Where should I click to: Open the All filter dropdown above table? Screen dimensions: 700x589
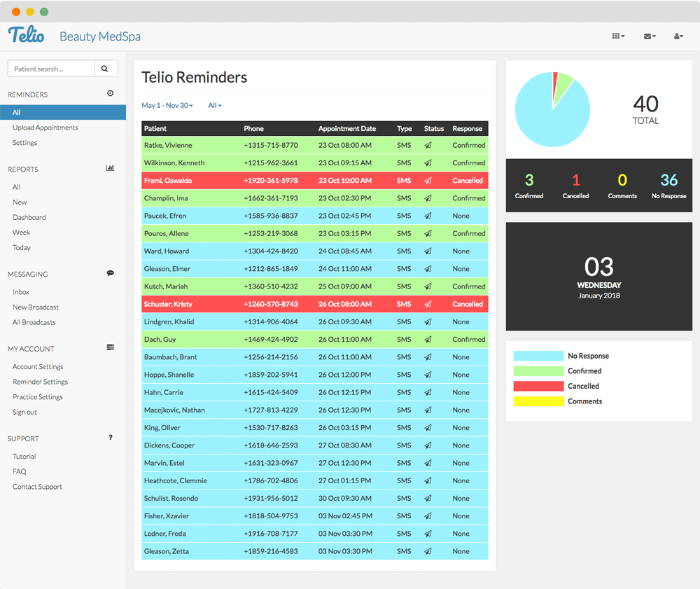coord(215,105)
